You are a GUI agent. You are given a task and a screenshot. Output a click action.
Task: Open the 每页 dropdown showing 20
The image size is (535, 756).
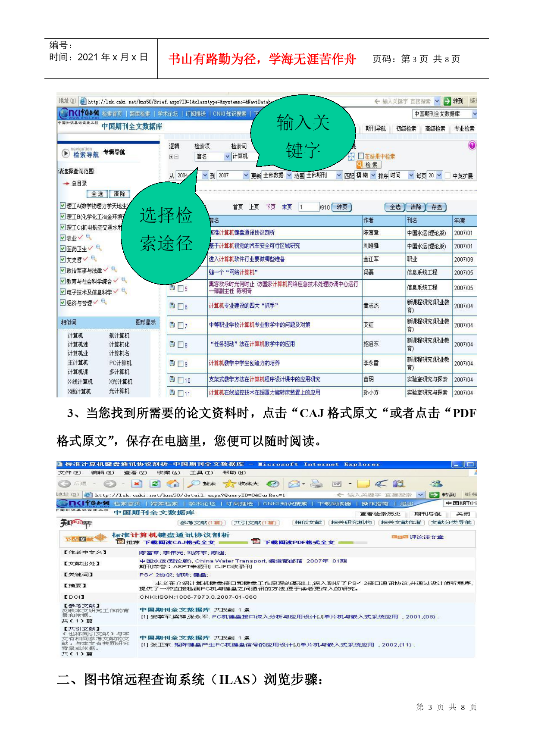point(435,175)
